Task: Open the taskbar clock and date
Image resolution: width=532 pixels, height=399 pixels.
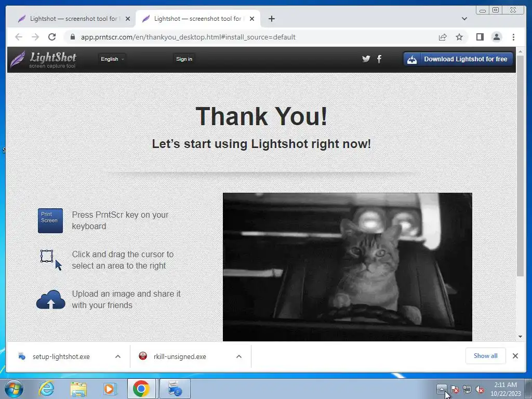Action: click(x=506, y=389)
